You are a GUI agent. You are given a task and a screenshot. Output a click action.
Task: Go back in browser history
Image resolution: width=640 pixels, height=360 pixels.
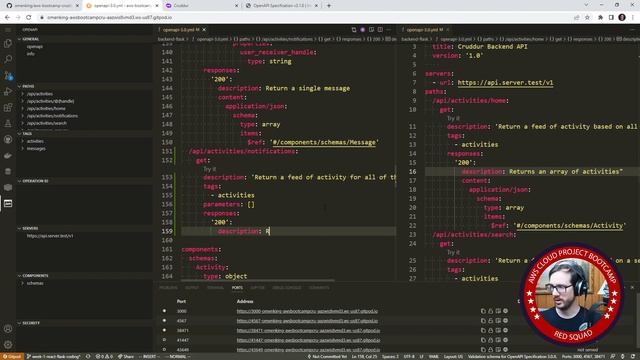(x=7, y=18)
